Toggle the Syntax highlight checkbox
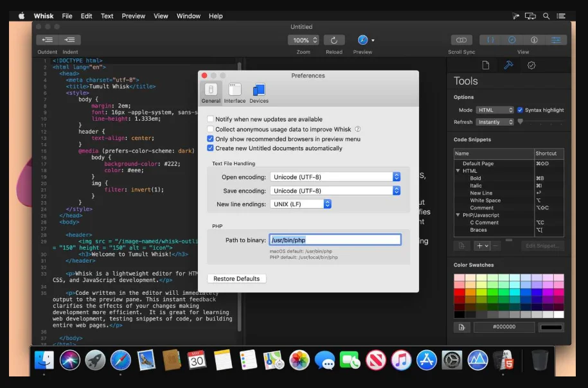This screenshot has height=388, width=588. click(x=520, y=110)
